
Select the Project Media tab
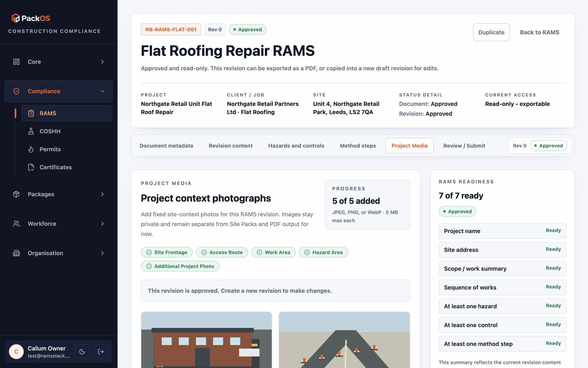click(x=410, y=146)
